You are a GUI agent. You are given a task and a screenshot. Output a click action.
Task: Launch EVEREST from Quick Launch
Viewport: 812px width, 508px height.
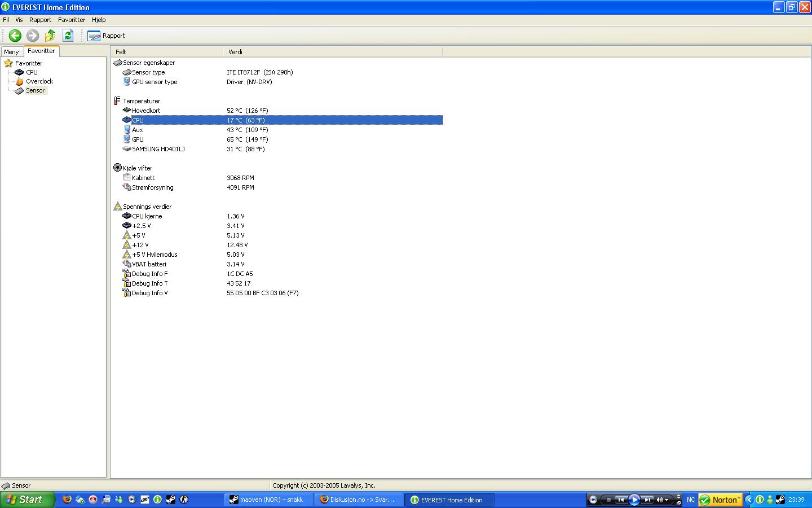coord(157,500)
